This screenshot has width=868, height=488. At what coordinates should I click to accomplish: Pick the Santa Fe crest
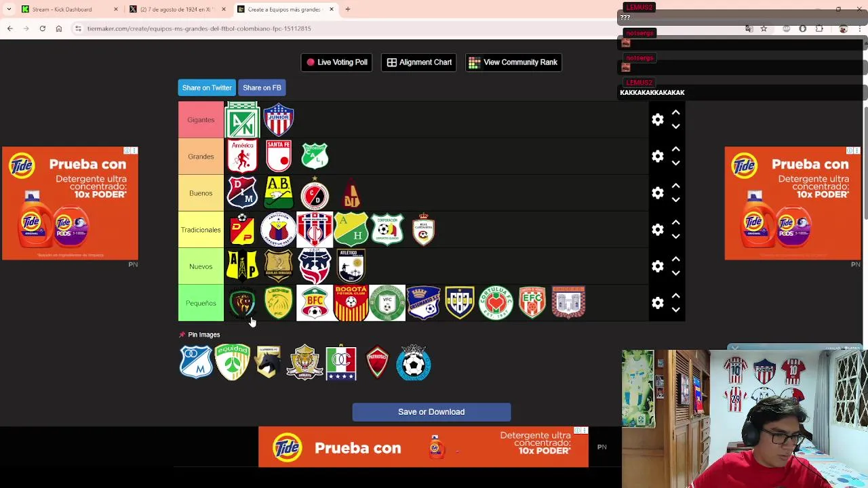tap(279, 157)
